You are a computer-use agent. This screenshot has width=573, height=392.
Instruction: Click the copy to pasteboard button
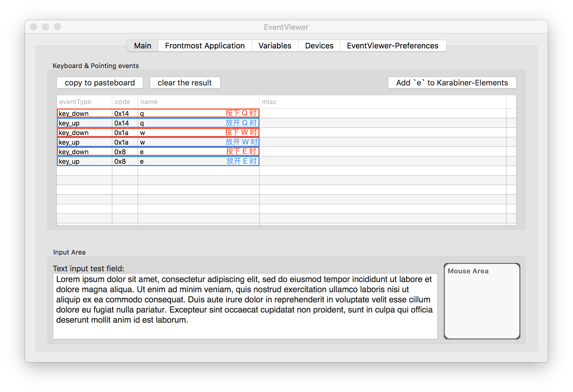100,83
